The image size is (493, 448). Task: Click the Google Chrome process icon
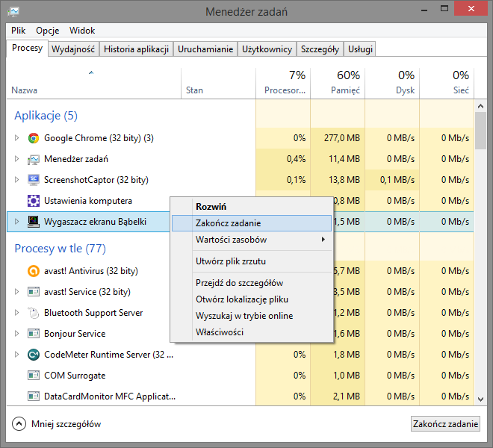pyautogui.click(x=34, y=138)
